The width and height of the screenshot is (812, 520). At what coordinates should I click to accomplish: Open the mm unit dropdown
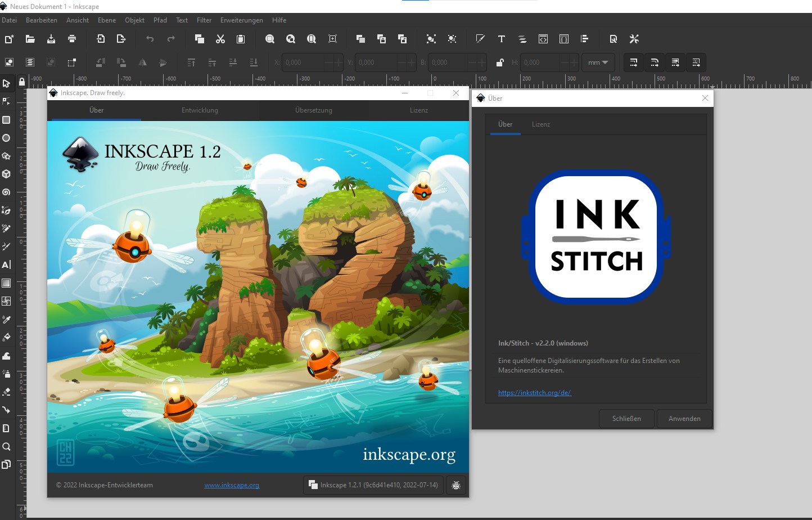(x=597, y=62)
